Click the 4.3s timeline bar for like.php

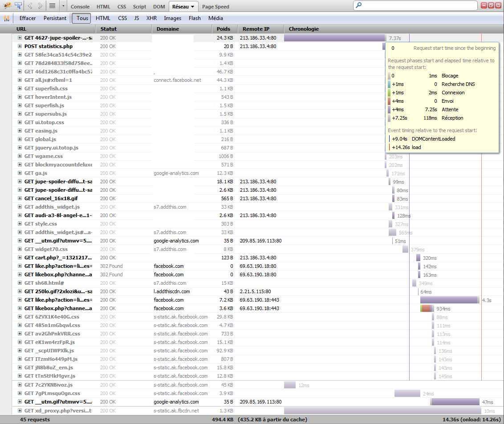(450, 300)
